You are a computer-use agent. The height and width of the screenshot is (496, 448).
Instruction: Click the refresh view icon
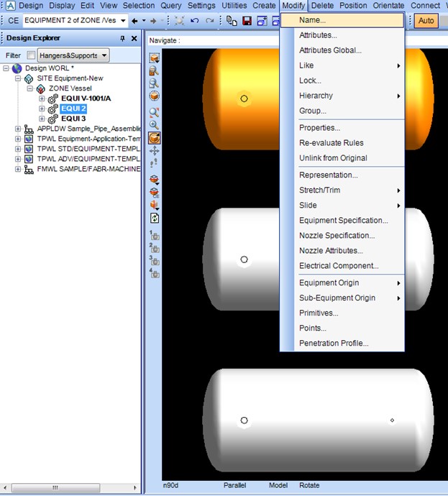click(154, 218)
